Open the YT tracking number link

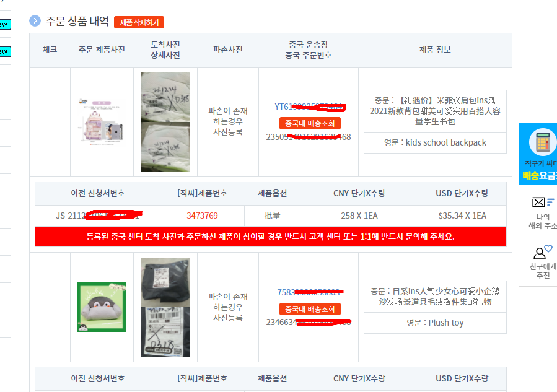[310, 107]
